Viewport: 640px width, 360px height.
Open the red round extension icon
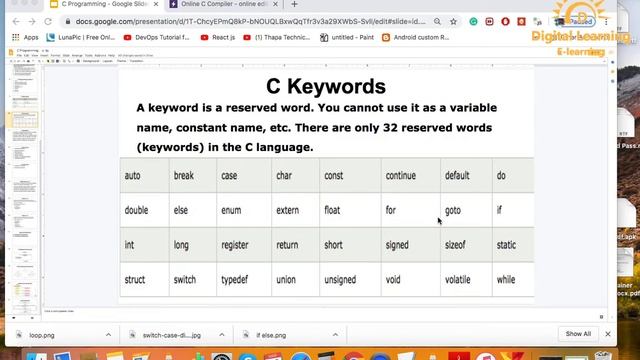coord(505,22)
